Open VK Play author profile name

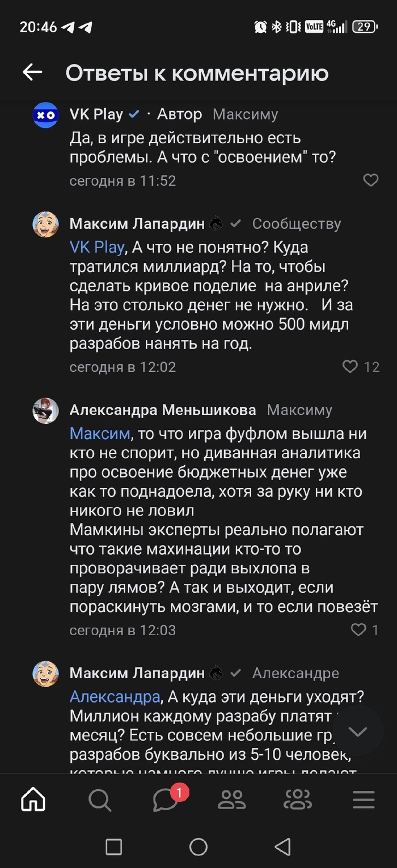pyautogui.click(x=96, y=114)
